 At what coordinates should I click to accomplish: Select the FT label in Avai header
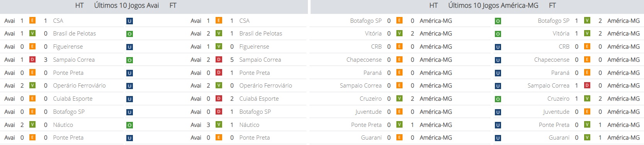coord(173,5)
